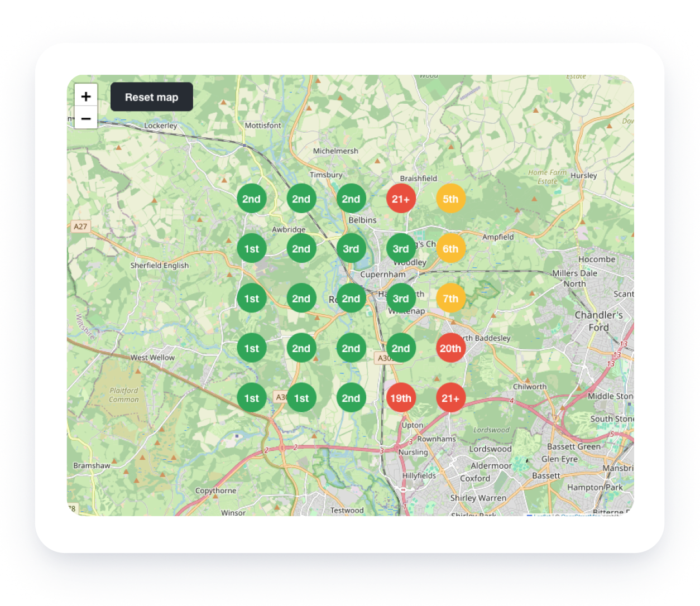Select the yellow 7th rank marker

tap(450, 299)
